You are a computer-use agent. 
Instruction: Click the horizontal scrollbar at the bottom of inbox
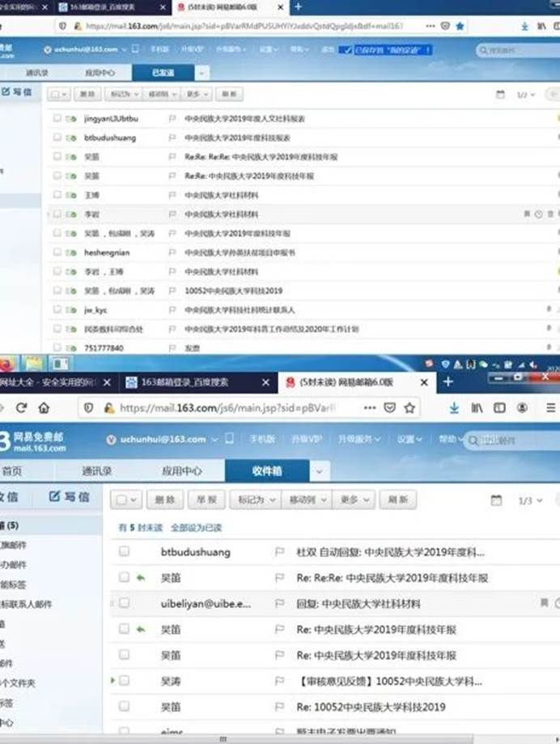(223, 739)
